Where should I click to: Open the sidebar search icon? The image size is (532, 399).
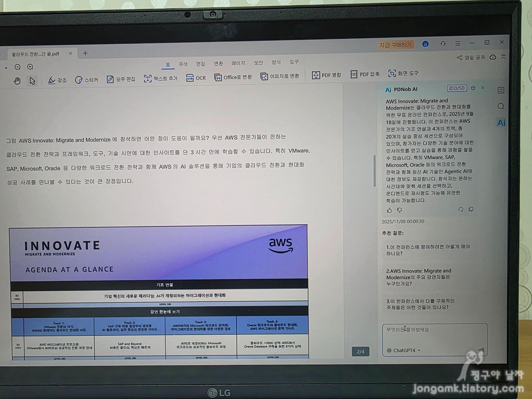501,106
